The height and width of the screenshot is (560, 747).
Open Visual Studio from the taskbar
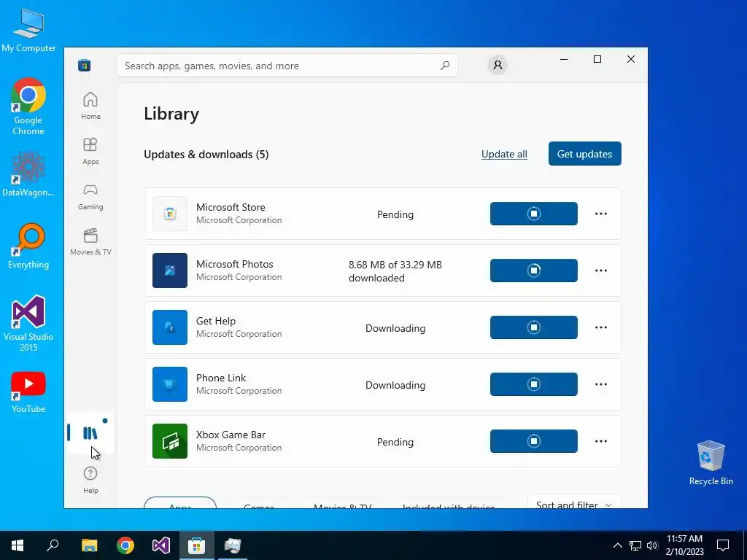click(x=161, y=545)
